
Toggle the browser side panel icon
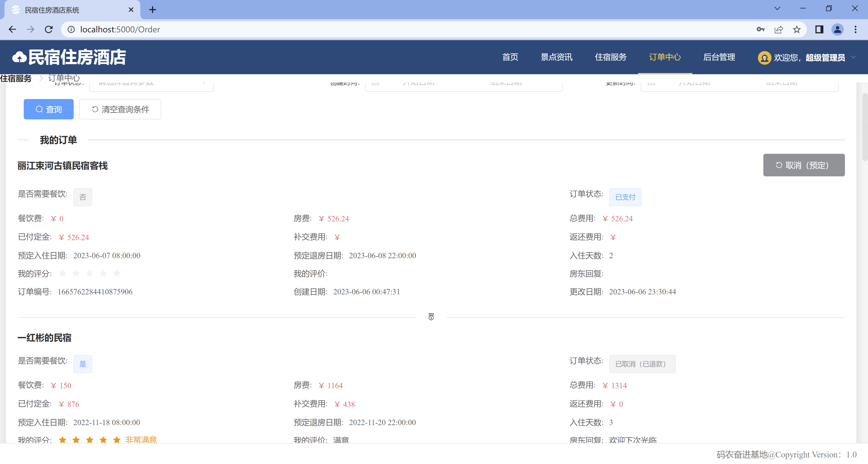point(819,29)
